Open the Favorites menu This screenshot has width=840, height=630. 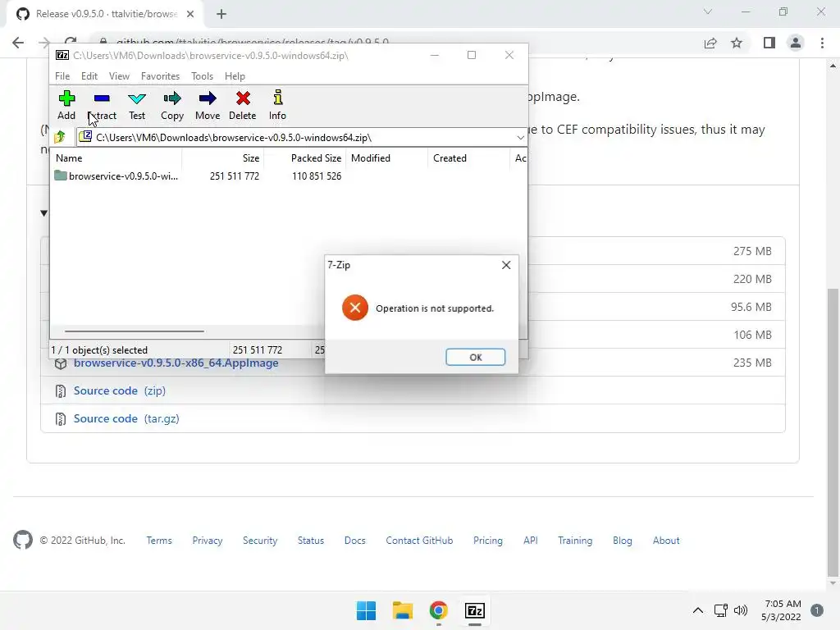[x=160, y=76]
